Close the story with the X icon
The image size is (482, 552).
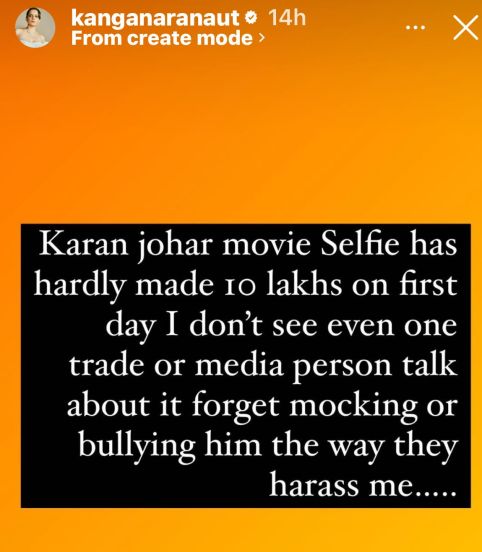point(465,27)
